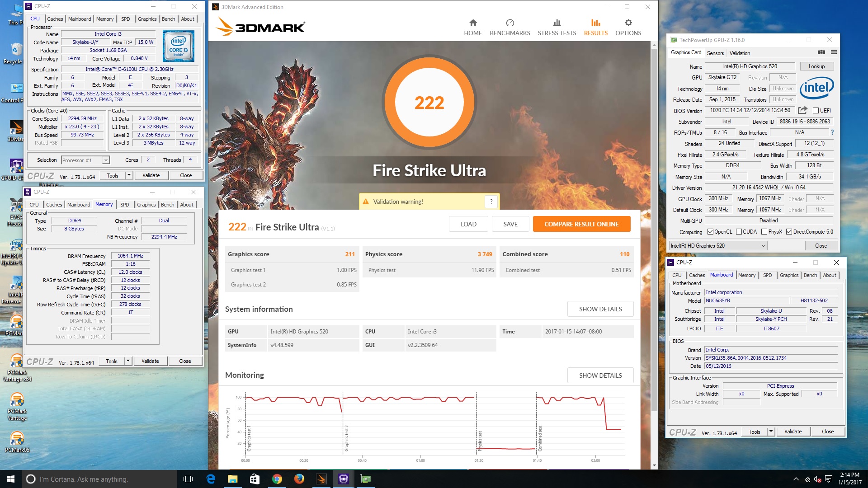Image resolution: width=868 pixels, height=488 pixels.
Task: Open Firefox from taskbar
Action: 299,479
